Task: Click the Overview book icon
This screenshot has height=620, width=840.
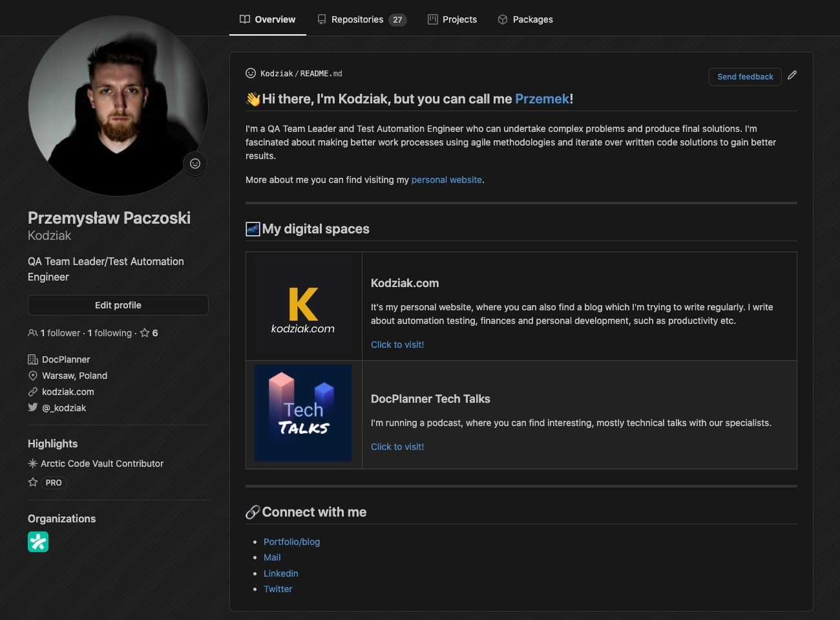Action: [x=245, y=19]
